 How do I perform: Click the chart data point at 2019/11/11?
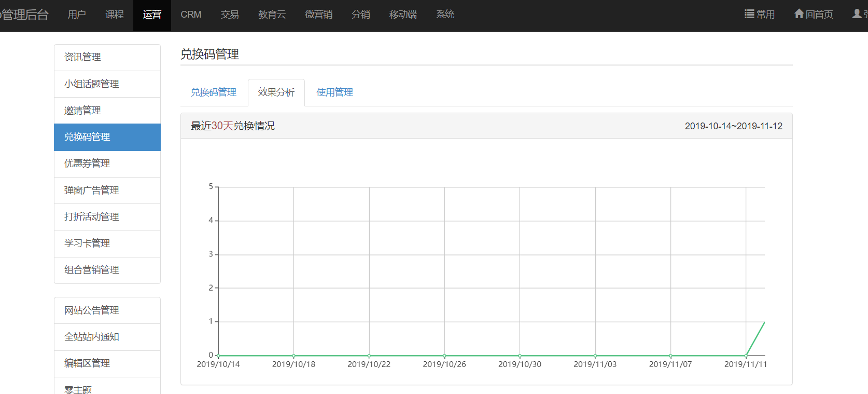[746, 356]
